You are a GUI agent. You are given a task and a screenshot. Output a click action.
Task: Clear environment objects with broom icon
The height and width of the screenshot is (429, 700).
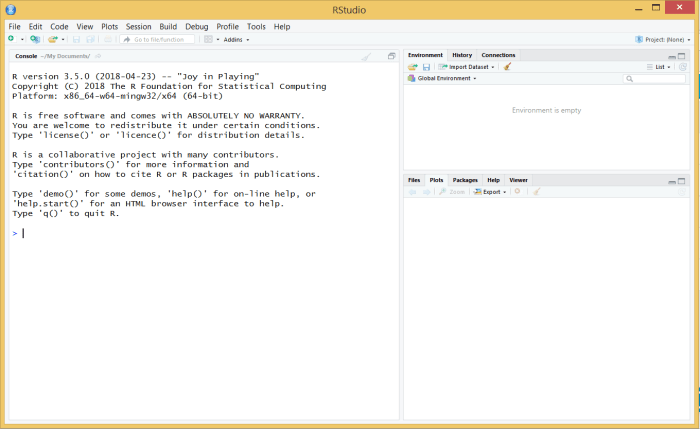pyautogui.click(x=507, y=67)
